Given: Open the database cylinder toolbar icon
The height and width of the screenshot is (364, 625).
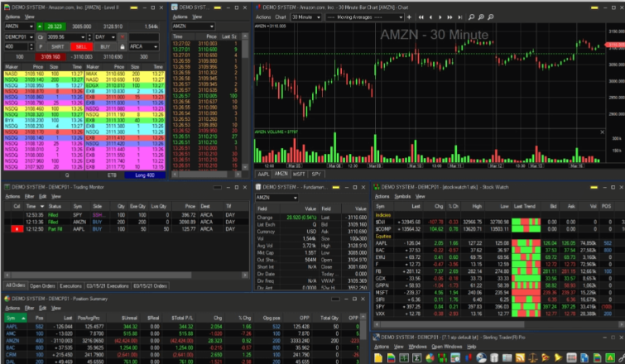Looking at the screenshot, I should (x=494, y=357).
